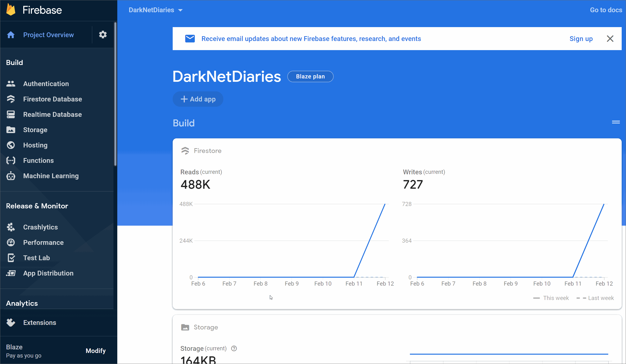Open the Functions brackets icon
Image resolution: width=626 pixels, height=364 pixels.
tap(11, 160)
